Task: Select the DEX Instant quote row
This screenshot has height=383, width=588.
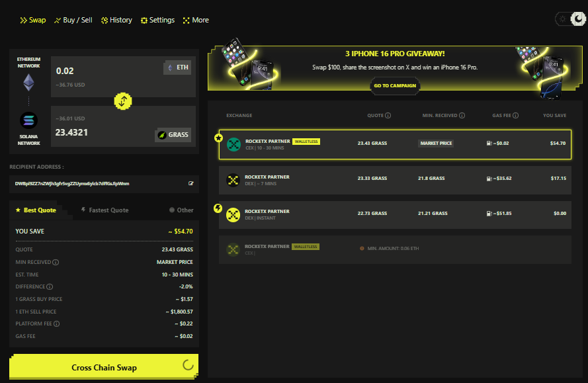Action: pos(395,215)
